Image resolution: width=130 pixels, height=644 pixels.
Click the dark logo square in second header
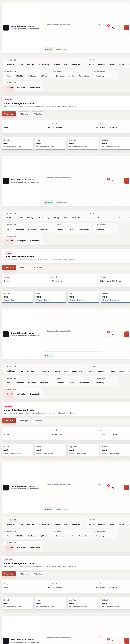point(6,181)
